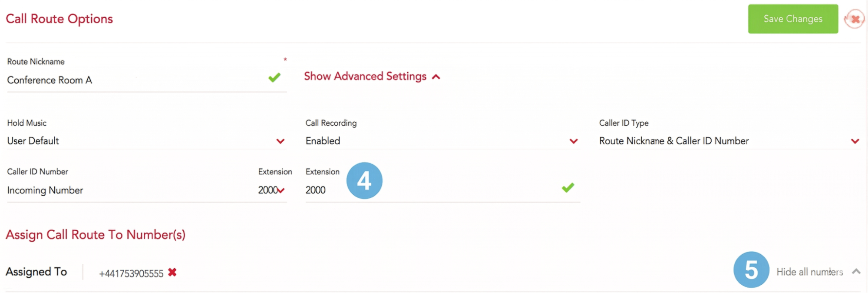Screen dimensions: 868x293
Task: Click the Extension field green checkmark
Action: click(x=568, y=188)
